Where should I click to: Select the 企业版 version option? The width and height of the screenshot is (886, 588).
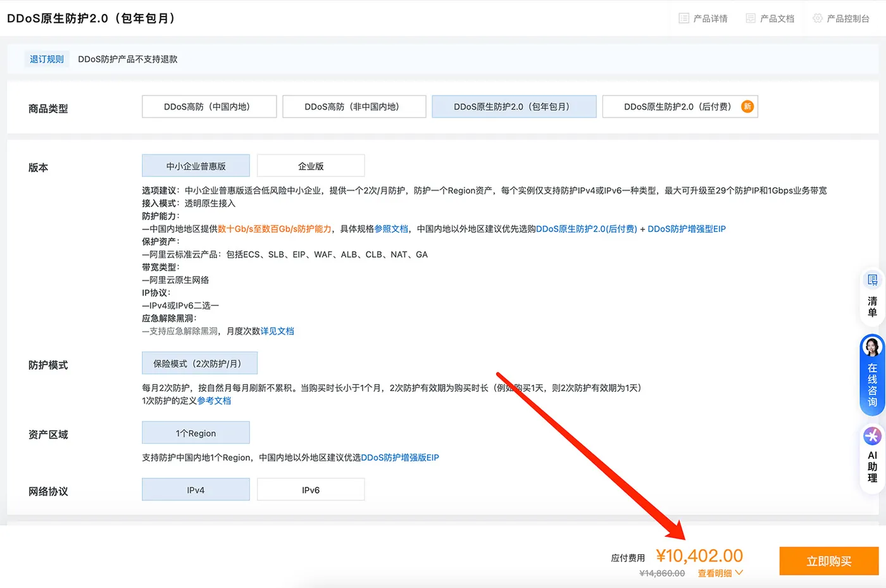[310, 165]
